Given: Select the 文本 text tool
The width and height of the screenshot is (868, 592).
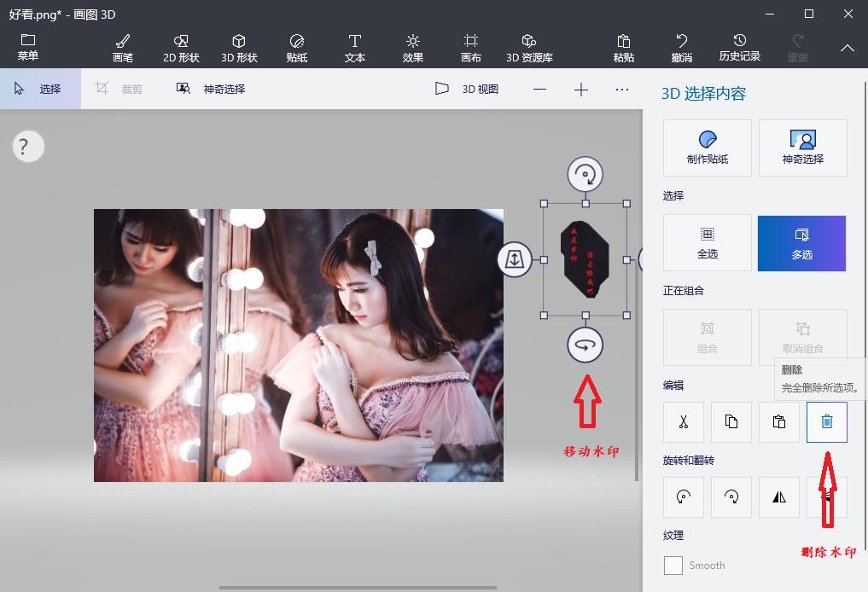Looking at the screenshot, I should (354, 47).
